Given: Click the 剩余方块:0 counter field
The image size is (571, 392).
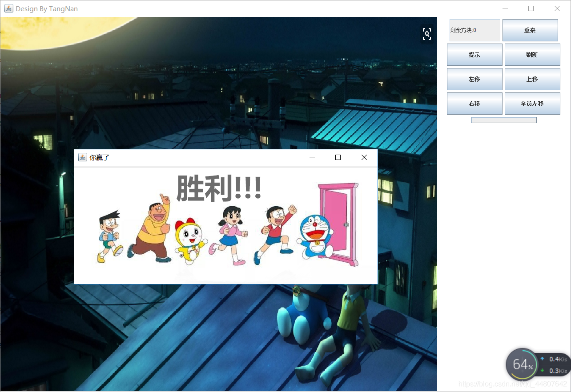Looking at the screenshot, I should (475, 30).
